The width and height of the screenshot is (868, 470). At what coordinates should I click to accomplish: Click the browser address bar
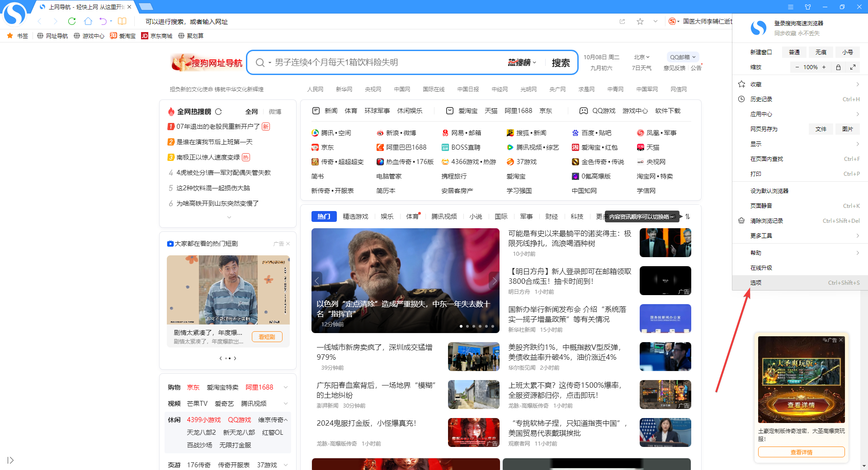coord(375,21)
